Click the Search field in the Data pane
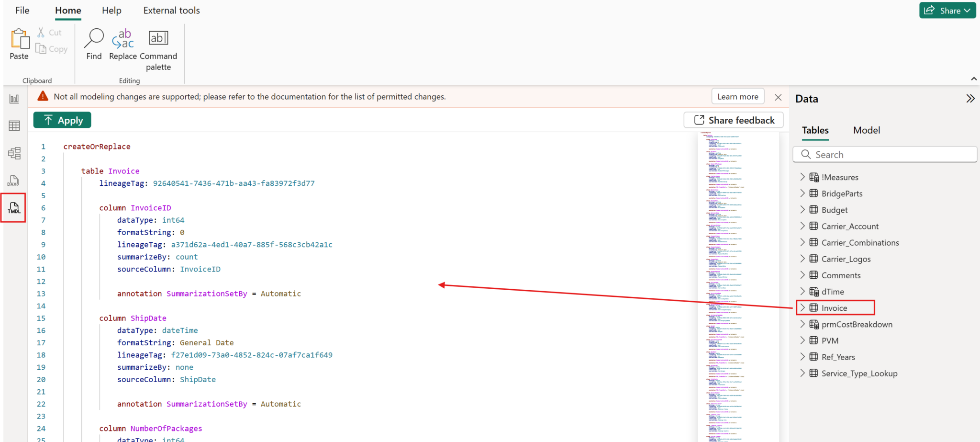The image size is (980, 442). click(885, 155)
